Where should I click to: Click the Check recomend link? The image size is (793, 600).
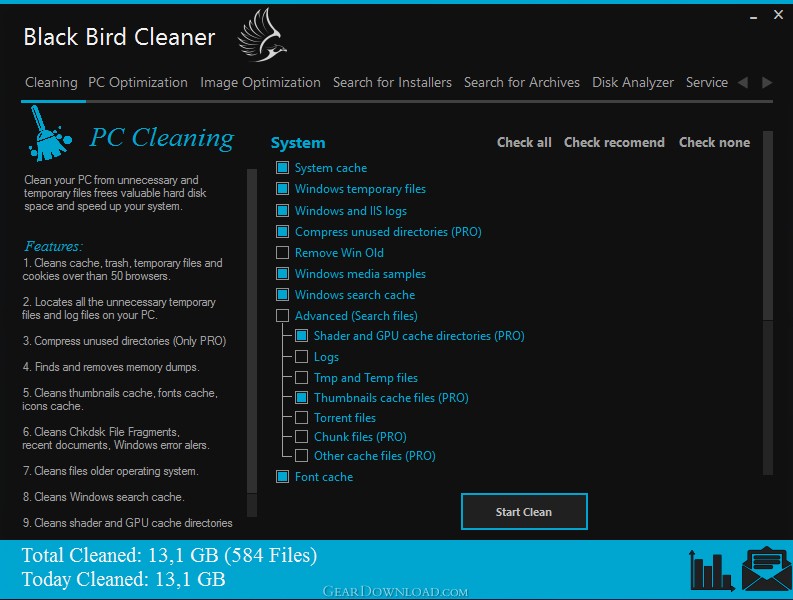coord(614,143)
